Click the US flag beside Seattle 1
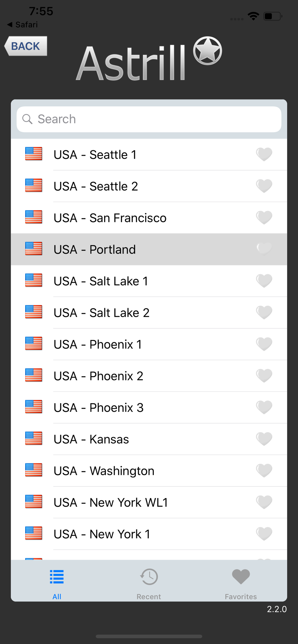This screenshot has height=644, width=298. [34, 154]
